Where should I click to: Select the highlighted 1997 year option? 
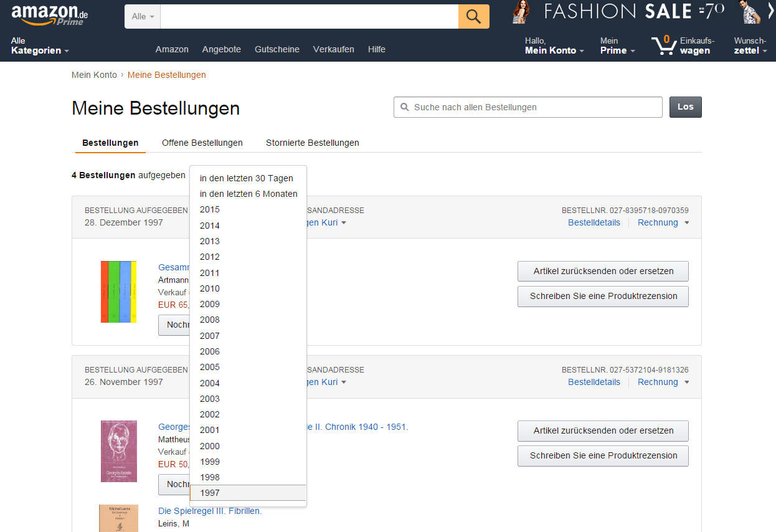pos(248,493)
